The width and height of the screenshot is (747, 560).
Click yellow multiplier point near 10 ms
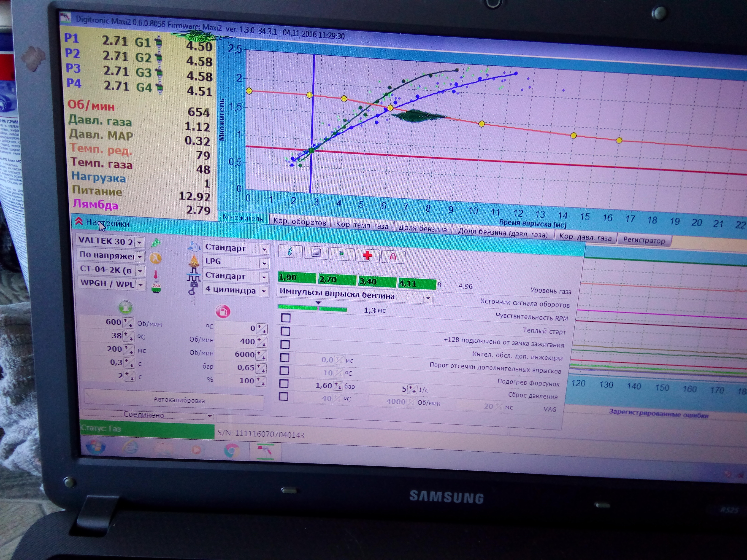(482, 124)
